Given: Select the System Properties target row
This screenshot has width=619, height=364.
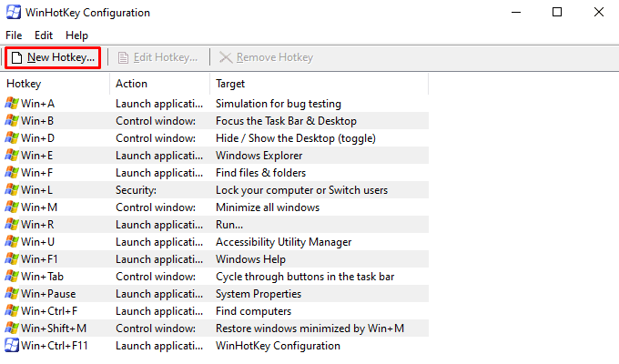Looking at the screenshot, I should (217, 294).
